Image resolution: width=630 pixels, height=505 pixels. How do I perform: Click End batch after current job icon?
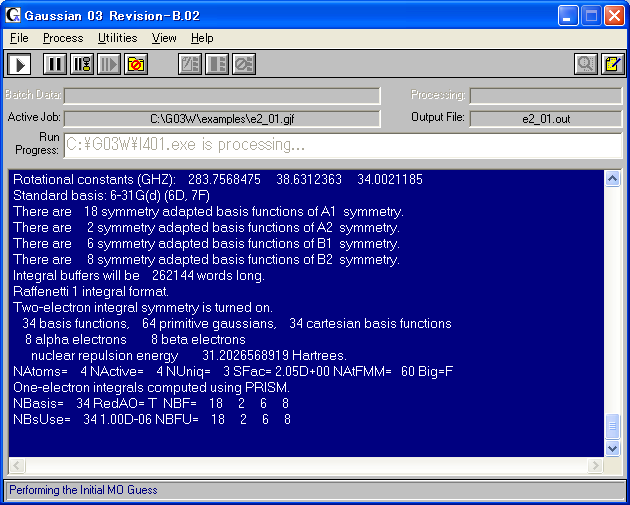pos(217,64)
